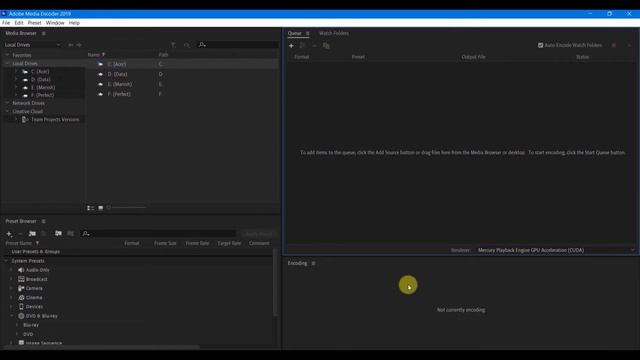Viewport: 640px width, 360px height.
Task: Open the Preset Browser panel menu icon
Action: (44, 221)
